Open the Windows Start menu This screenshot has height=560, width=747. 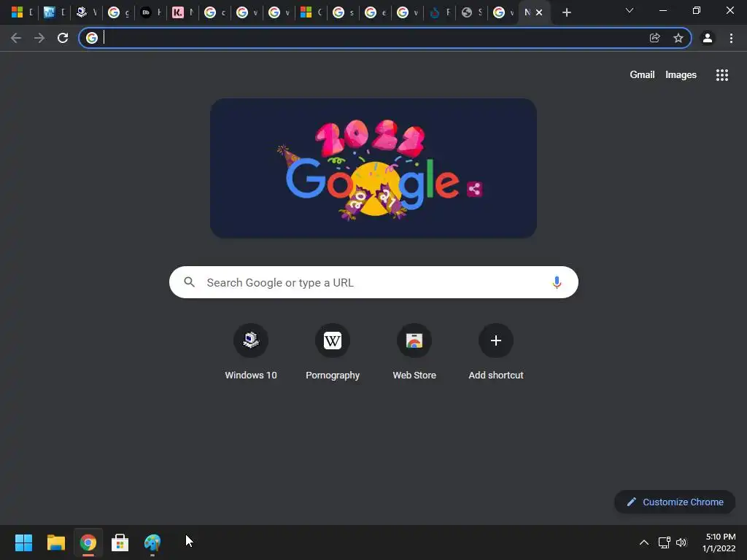click(23, 542)
